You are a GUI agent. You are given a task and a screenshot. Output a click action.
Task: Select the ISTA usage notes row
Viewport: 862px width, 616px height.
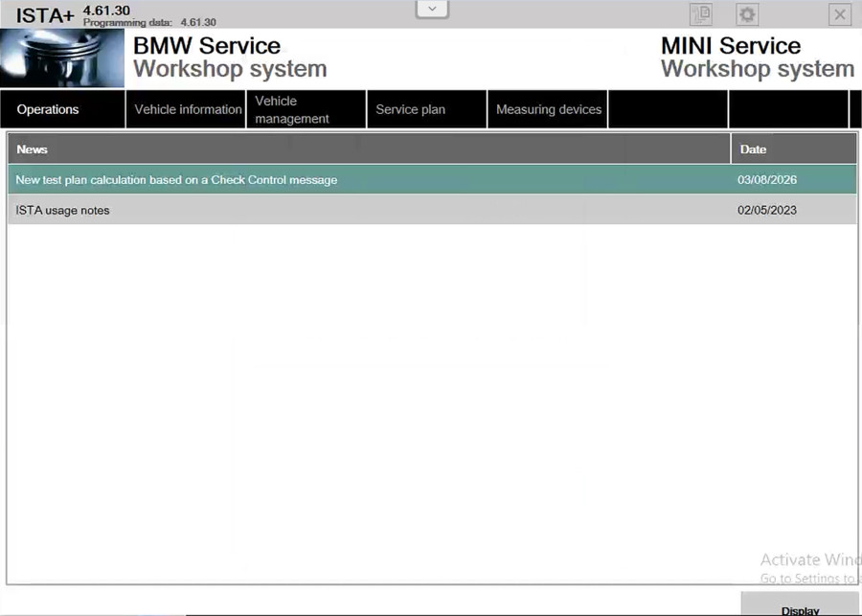click(432, 210)
